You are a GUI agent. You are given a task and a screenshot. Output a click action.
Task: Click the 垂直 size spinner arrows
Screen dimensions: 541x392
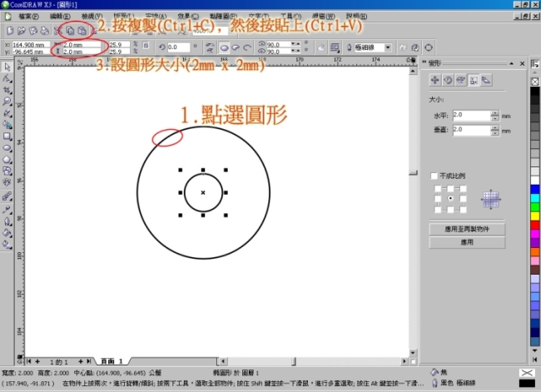[x=494, y=131]
